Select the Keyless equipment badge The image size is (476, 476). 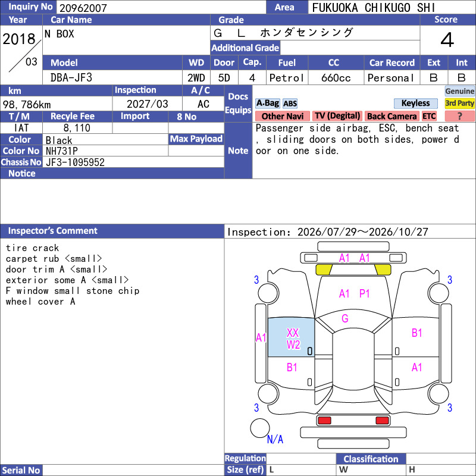point(415,103)
